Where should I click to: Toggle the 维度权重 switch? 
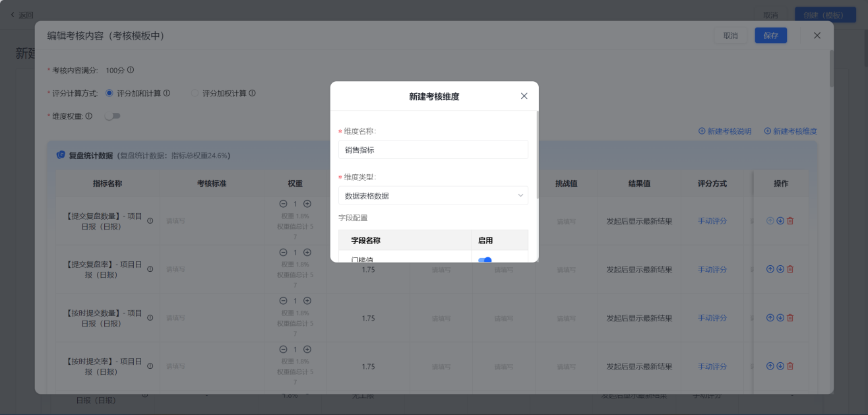(x=113, y=116)
